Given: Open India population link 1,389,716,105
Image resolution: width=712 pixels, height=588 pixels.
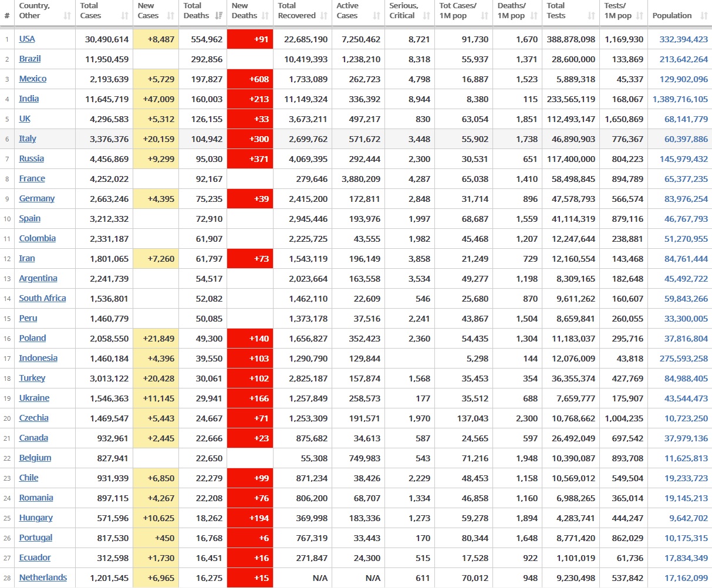Looking at the screenshot, I should click(x=680, y=99).
